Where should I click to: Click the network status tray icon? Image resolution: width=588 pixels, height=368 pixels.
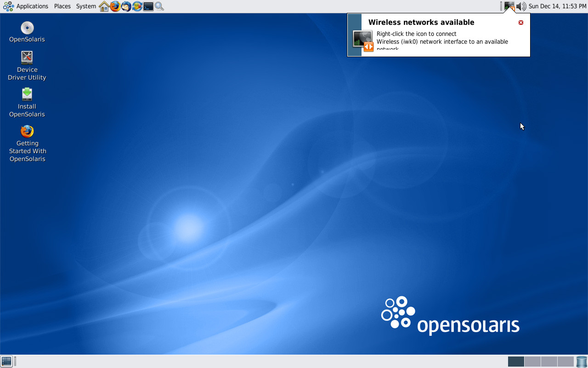[509, 6]
